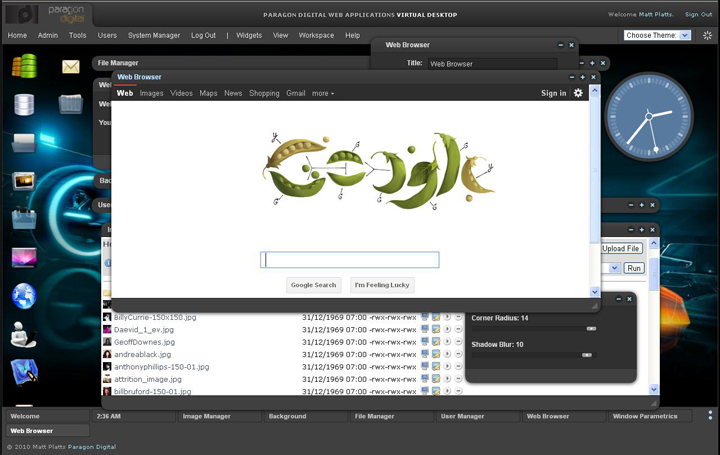Image resolution: width=720 pixels, height=455 pixels.
Task: Open the butterfly drawing desktop icon
Action: click(x=24, y=372)
